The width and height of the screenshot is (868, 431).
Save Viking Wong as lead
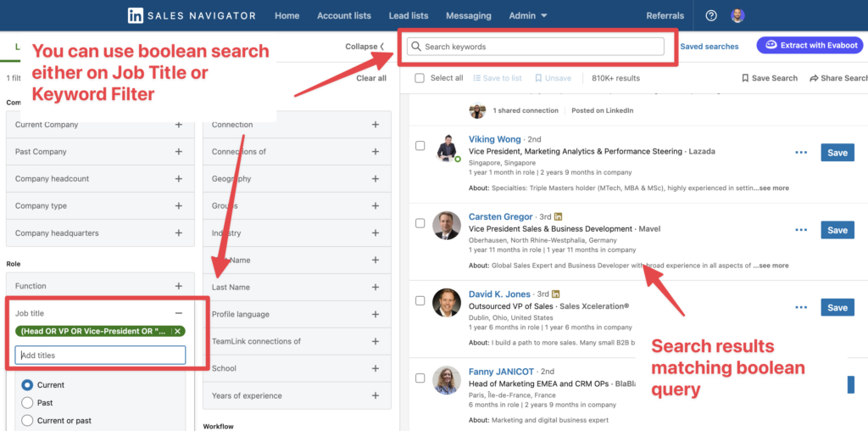[837, 153]
